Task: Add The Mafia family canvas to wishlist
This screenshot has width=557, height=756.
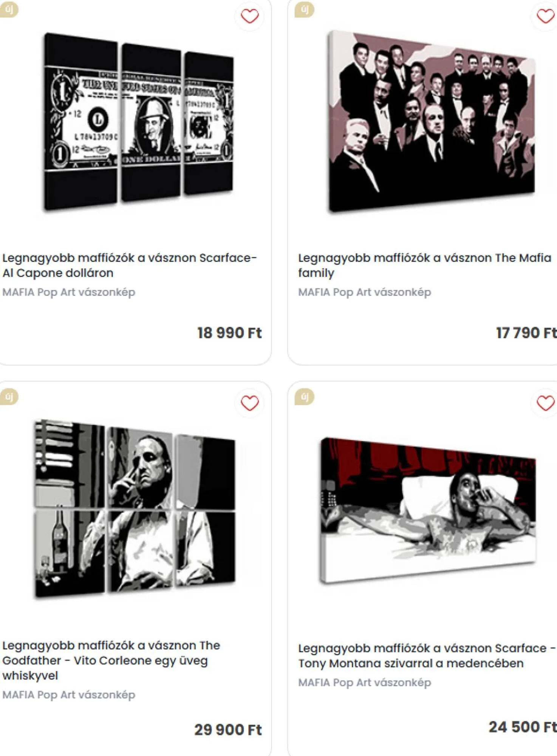Action: pos(545,16)
